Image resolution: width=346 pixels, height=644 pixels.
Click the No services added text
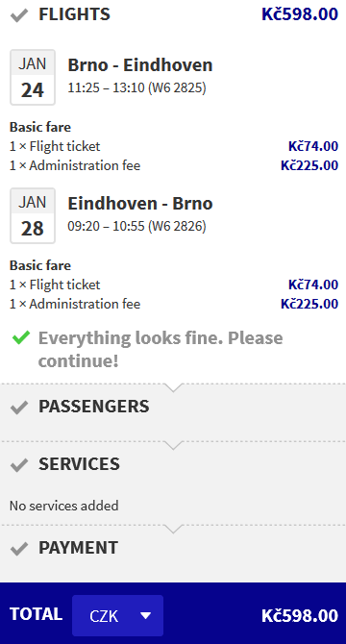pyautogui.click(x=64, y=506)
